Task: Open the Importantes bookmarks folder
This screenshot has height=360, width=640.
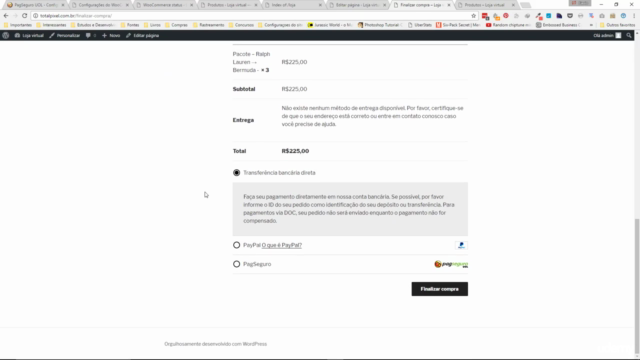Action: click(18, 25)
